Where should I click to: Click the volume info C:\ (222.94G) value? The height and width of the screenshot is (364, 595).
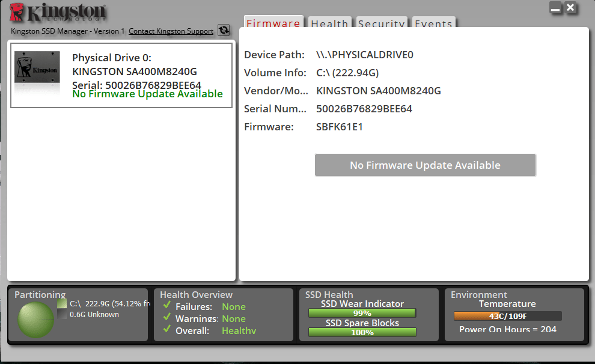coord(347,73)
